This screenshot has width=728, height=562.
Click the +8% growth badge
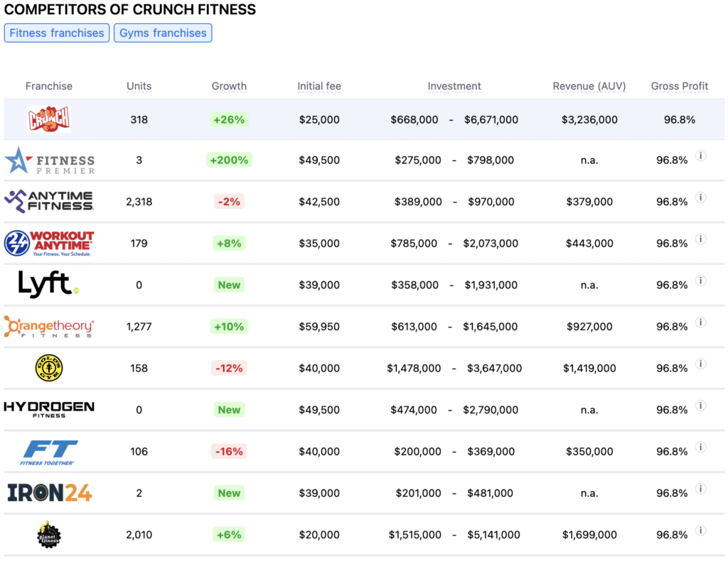229,243
